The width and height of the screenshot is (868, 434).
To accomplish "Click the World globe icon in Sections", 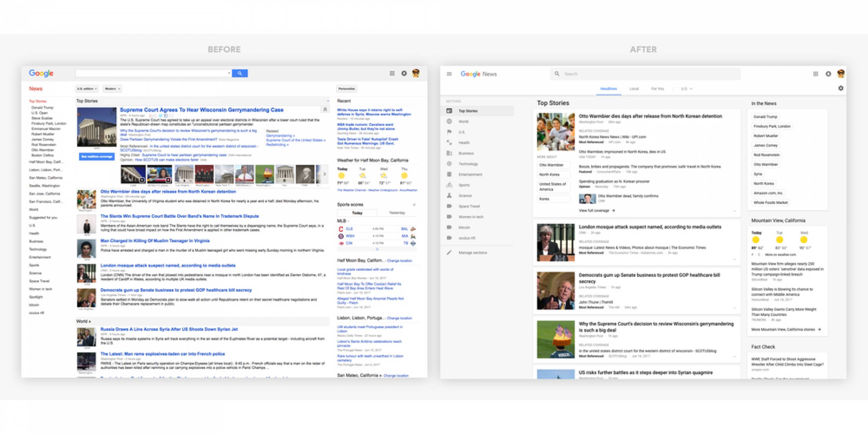I will 449,121.
